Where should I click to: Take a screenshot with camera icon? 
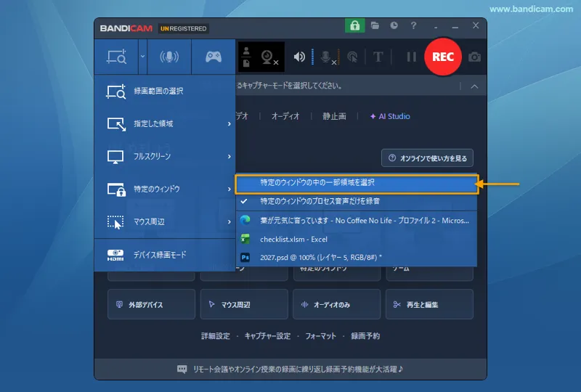pyautogui.click(x=475, y=57)
